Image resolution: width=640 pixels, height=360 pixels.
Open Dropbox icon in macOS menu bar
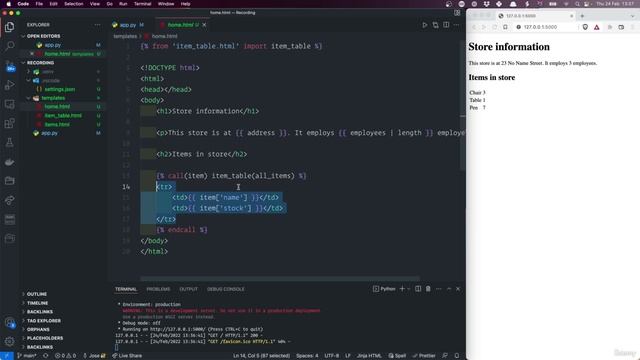point(487,4)
